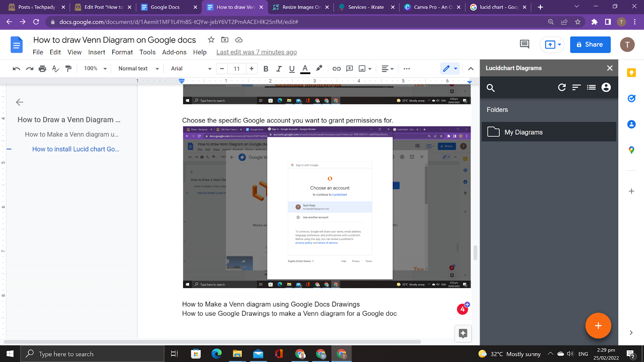Click the blue Share button

[x=590, y=45]
